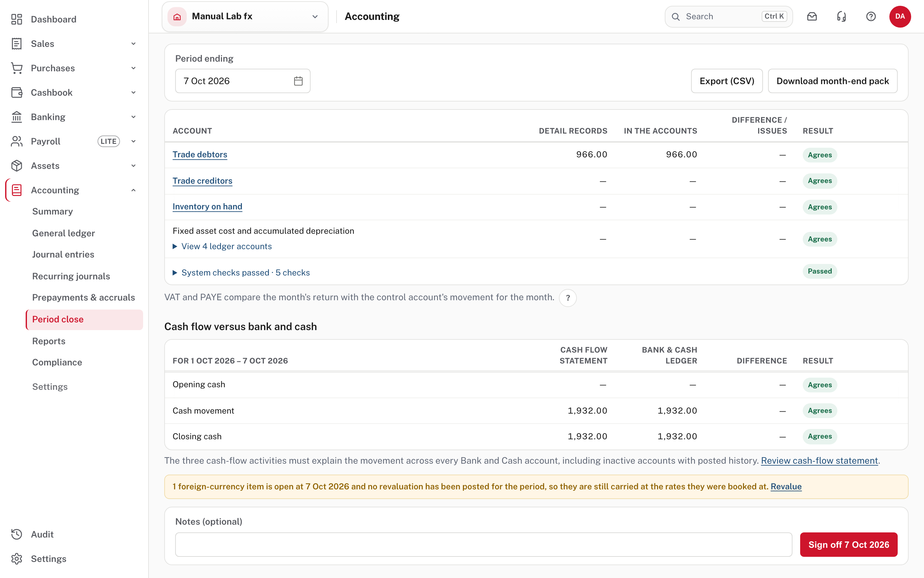This screenshot has height=578, width=924.
Task: Expand the Cashbook menu chevron
Action: click(133, 92)
